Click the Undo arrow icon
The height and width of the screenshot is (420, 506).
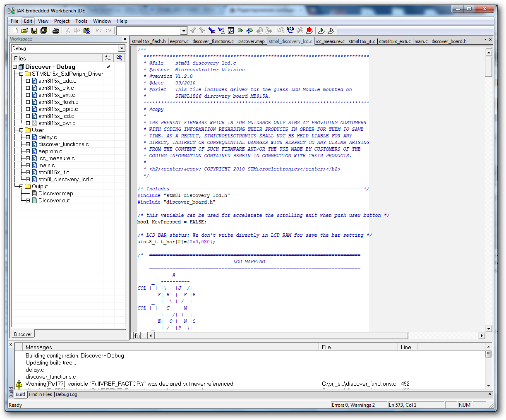coord(99,31)
